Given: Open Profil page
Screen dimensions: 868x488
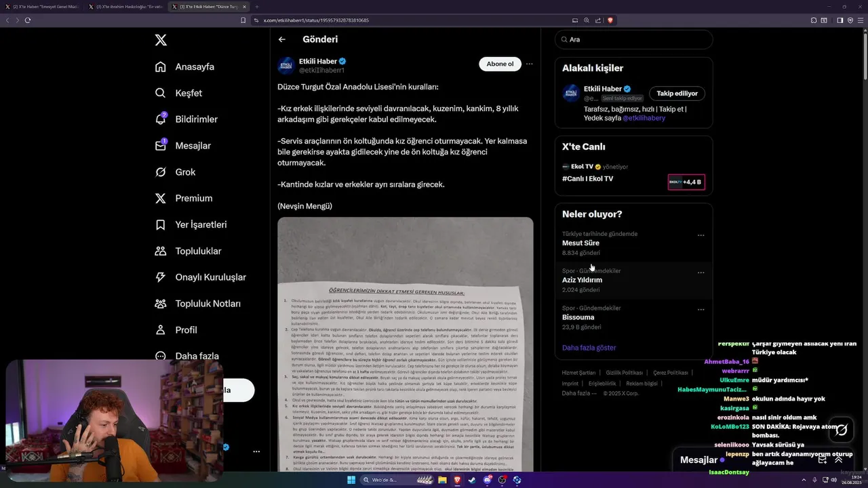Looking at the screenshot, I should [x=176, y=330].
